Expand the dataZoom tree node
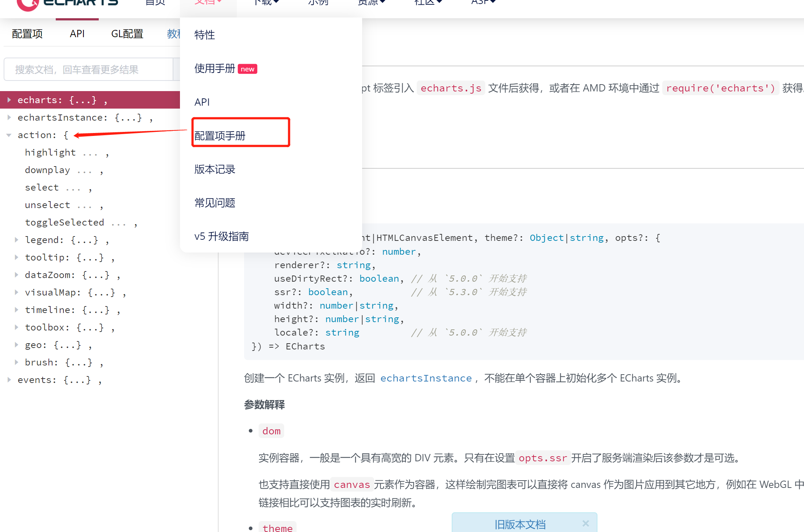The image size is (804, 532). click(x=16, y=275)
